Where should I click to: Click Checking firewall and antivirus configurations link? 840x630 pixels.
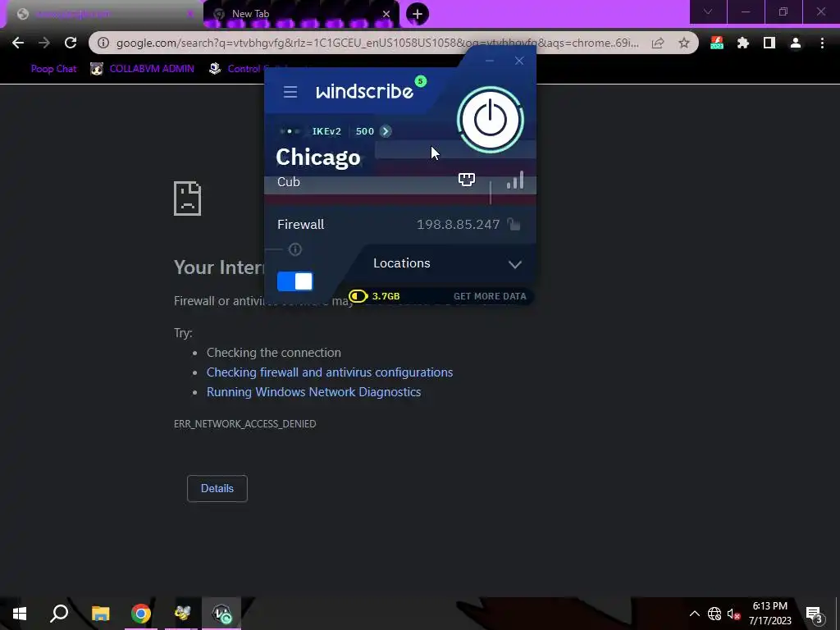pyautogui.click(x=330, y=372)
